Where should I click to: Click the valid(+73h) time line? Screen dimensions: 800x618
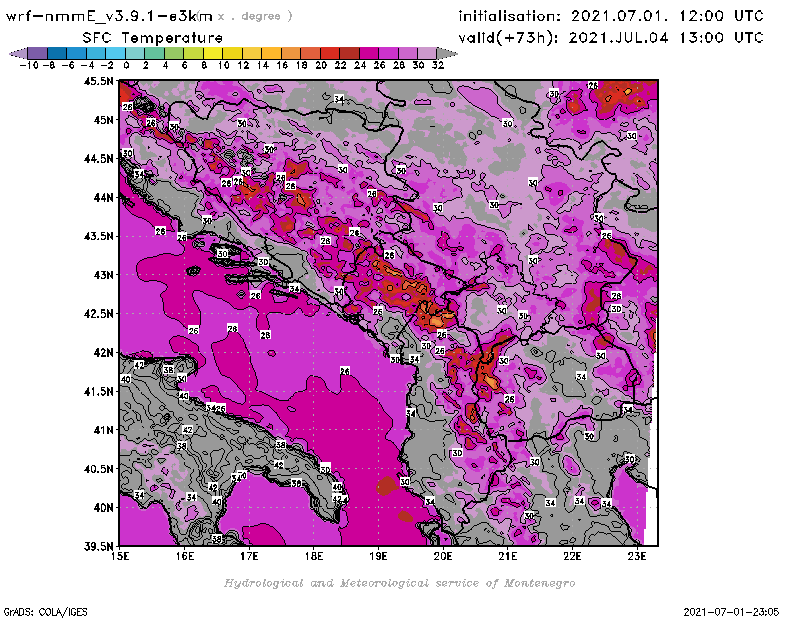[x=611, y=38]
